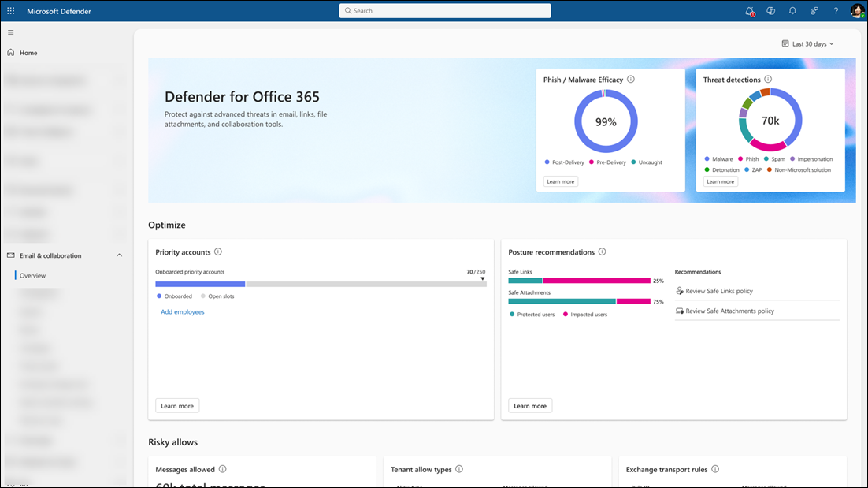The width and height of the screenshot is (868, 488).
Task: Click info icon next to Threat detections
Action: 768,79
